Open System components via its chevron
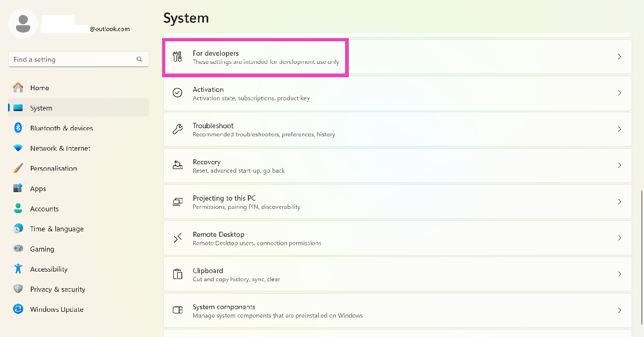The width and height of the screenshot is (644, 337). tap(619, 310)
